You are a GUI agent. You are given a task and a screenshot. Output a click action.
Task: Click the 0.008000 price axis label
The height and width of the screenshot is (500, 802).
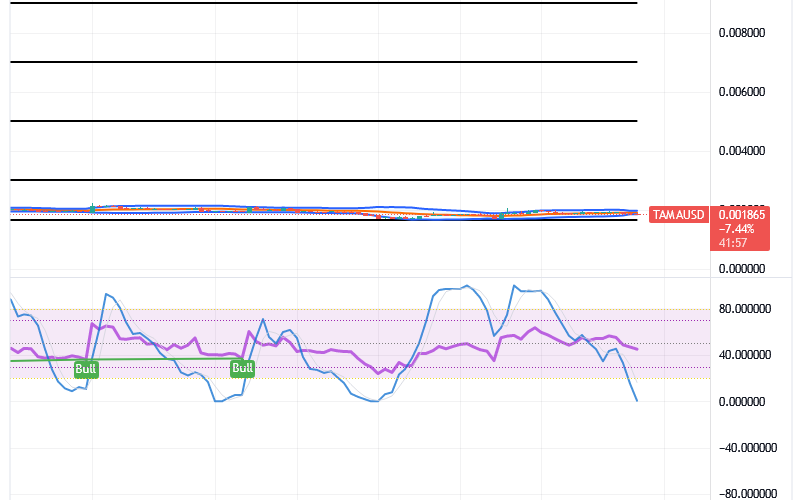tap(742, 33)
